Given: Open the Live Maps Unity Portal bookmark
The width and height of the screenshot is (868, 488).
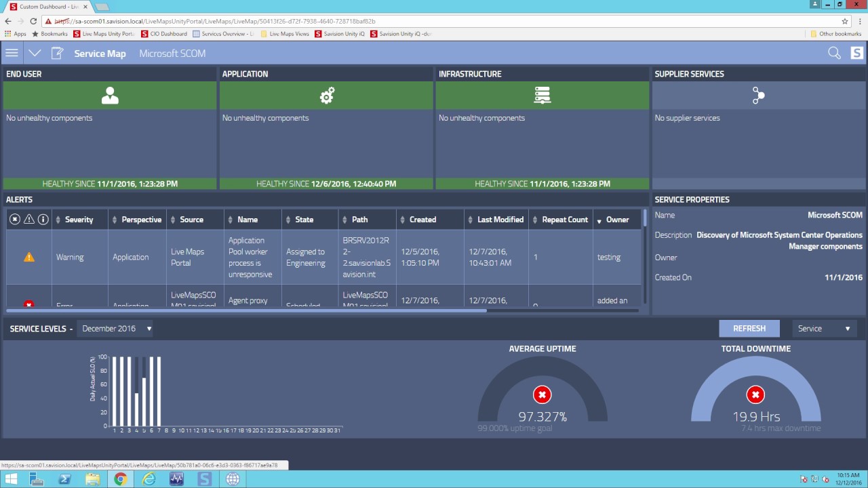Looking at the screenshot, I should pos(104,33).
